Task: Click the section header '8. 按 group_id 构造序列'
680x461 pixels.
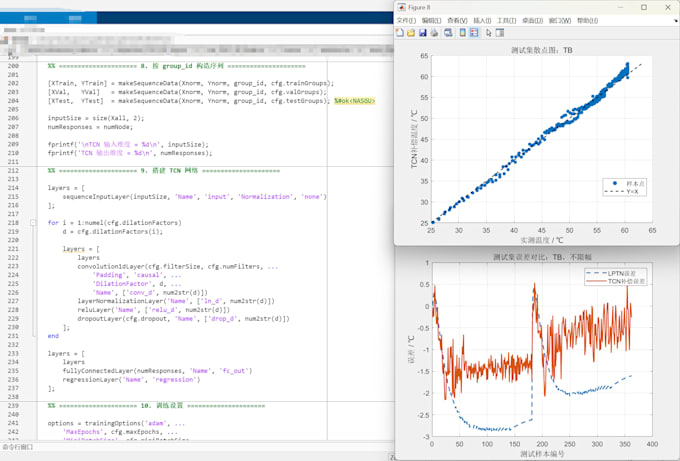Action: (182, 66)
